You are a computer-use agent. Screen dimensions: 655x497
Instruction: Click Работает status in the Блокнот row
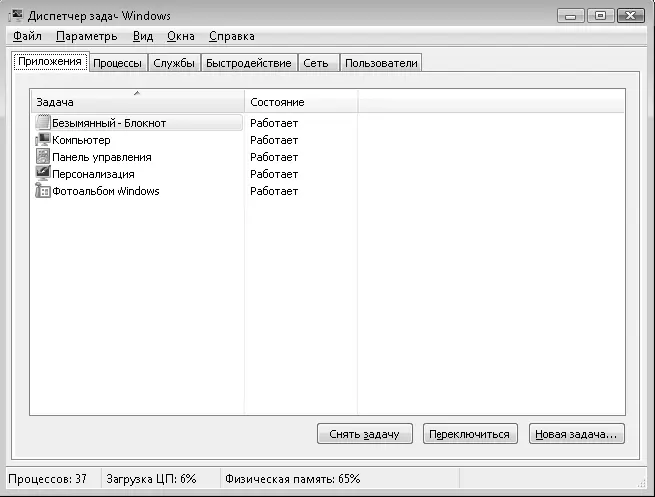(x=274, y=123)
